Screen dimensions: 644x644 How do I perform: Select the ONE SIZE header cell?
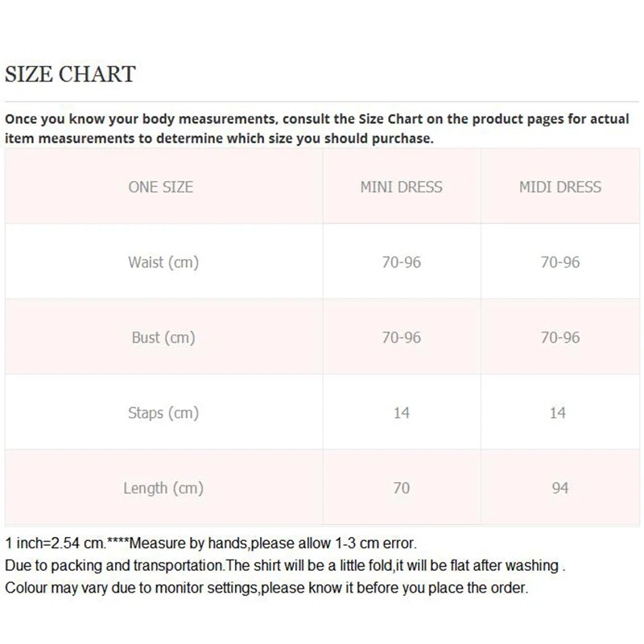[161, 187]
